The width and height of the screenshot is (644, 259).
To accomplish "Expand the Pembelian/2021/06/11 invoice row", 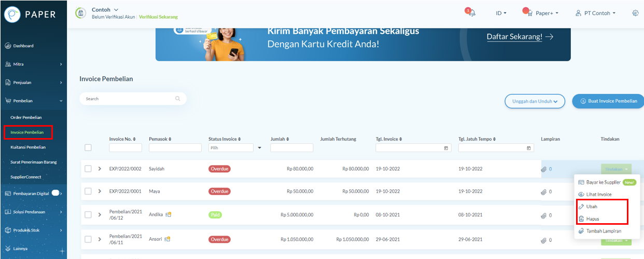I will pos(100,239).
